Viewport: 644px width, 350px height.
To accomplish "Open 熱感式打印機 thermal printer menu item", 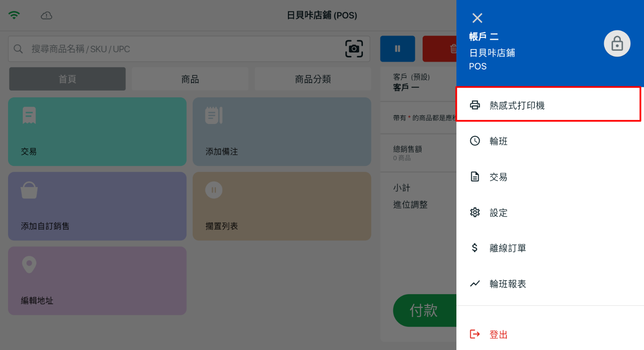I will (548, 105).
